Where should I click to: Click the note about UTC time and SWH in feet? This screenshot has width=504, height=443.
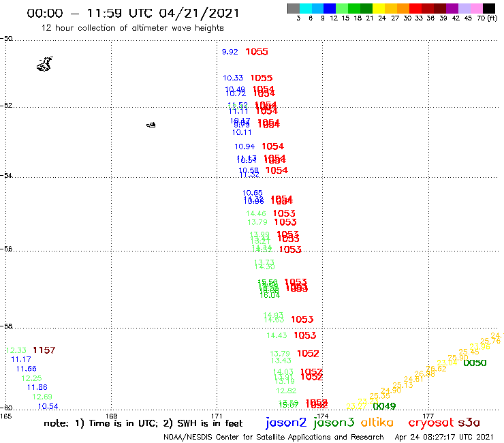pos(143,423)
